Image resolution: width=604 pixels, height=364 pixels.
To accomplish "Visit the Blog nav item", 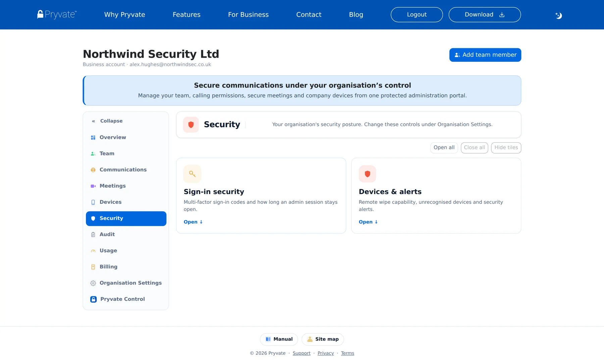I will tap(356, 15).
